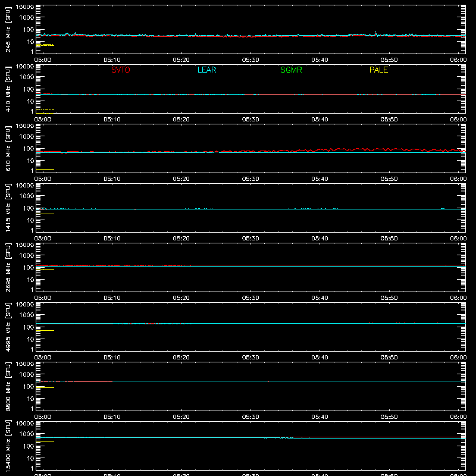Click the 1415 MHz [SFU] axis title

(8, 208)
